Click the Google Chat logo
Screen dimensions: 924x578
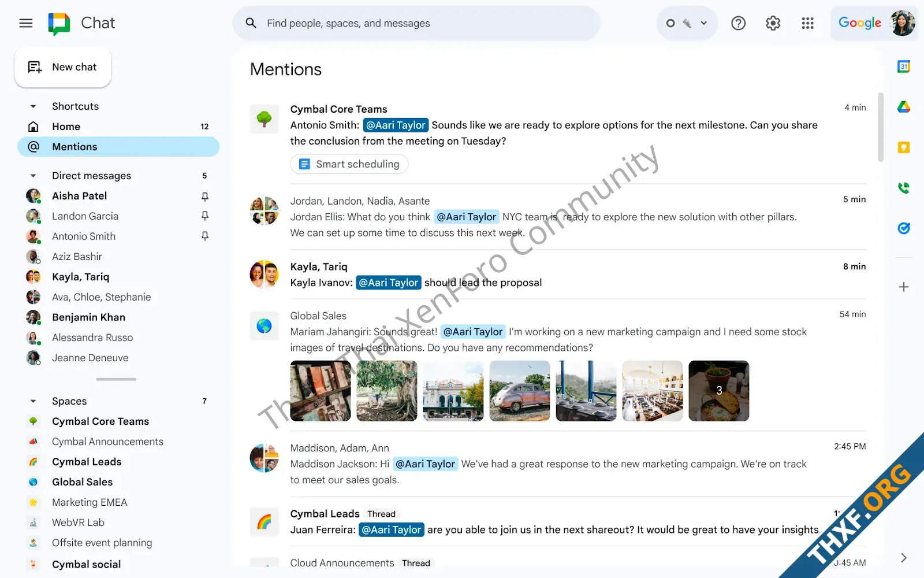[59, 24]
